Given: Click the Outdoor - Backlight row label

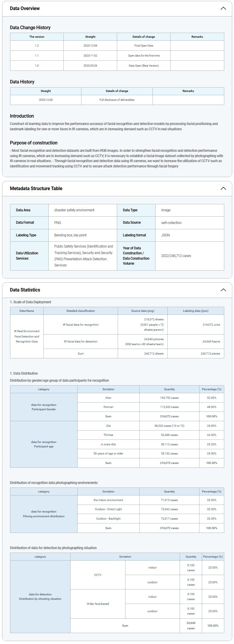Looking at the screenshot, I should coord(108,519).
